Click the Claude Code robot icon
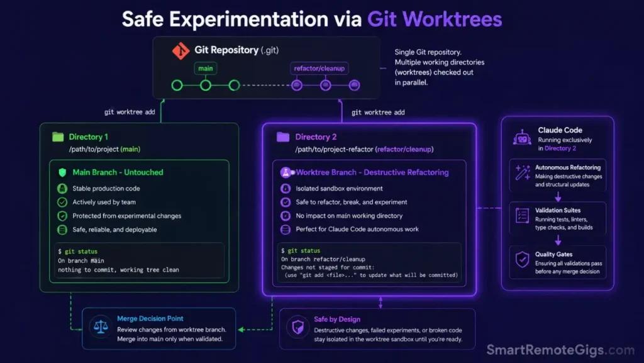Image resolution: width=644 pixels, height=363 pixels. coord(522,138)
